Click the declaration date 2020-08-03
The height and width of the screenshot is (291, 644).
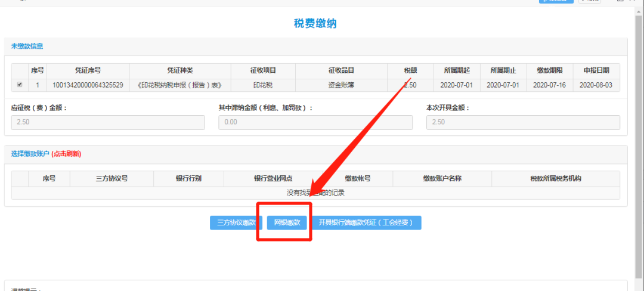tap(596, 85)
